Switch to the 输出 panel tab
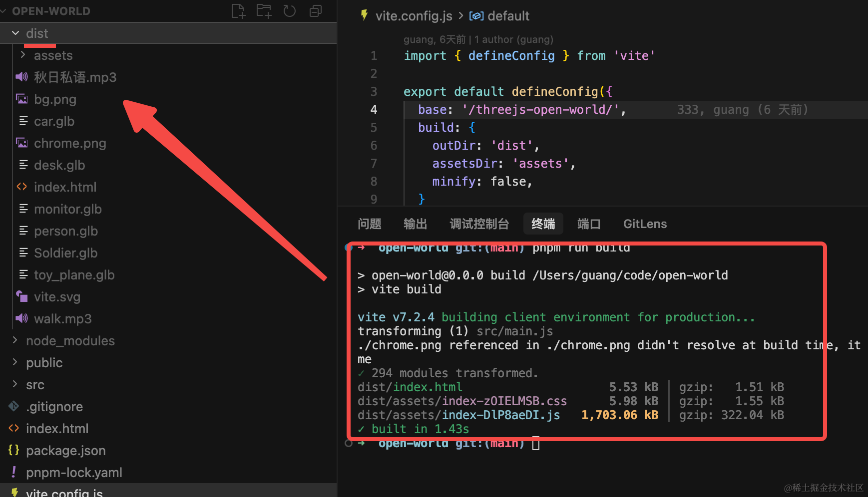Image resolution: width=868 pixels, height=497 pixels. coord(416,224)
